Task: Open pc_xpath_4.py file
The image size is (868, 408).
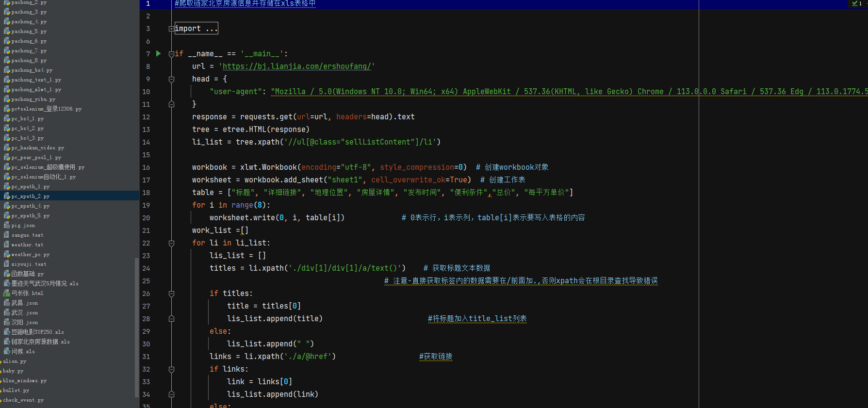Action: click(x=31, y=206)
